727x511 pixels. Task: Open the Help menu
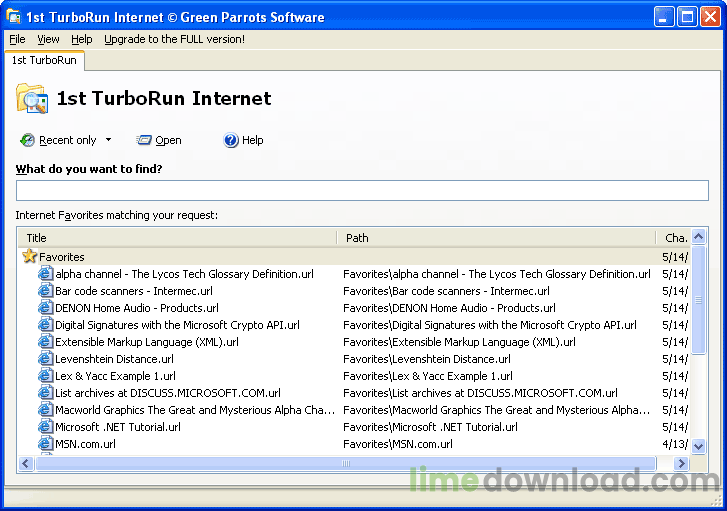pos(82,39)
